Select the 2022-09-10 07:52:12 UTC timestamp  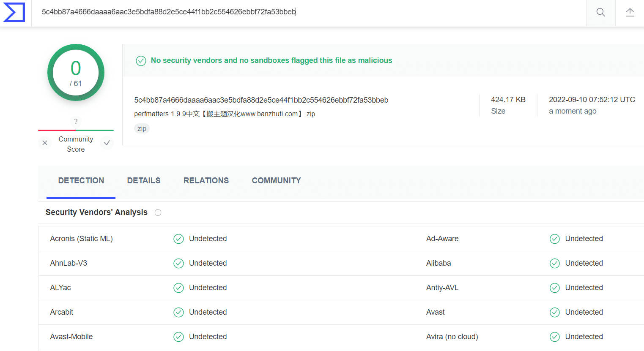click(592, 100)
